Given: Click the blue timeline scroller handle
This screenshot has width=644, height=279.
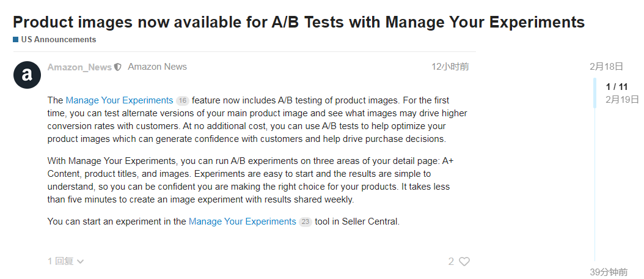Looking at the screenshot, I should [x=595, y=93].
